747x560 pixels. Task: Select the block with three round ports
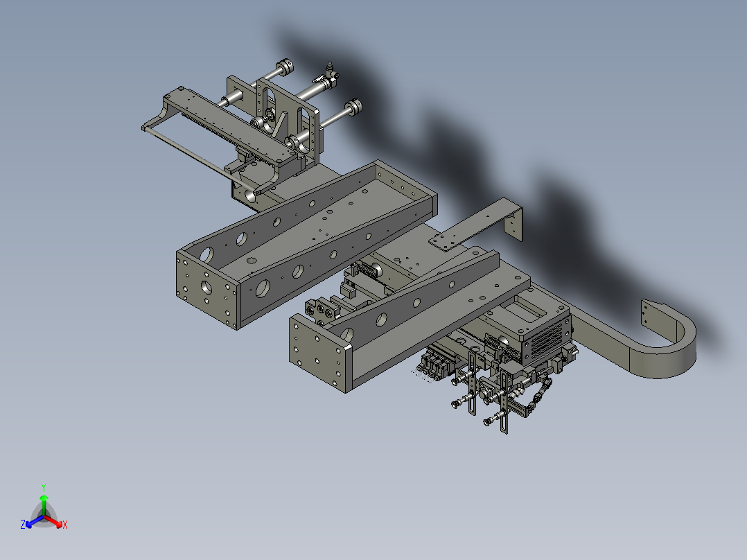(322, 309)
